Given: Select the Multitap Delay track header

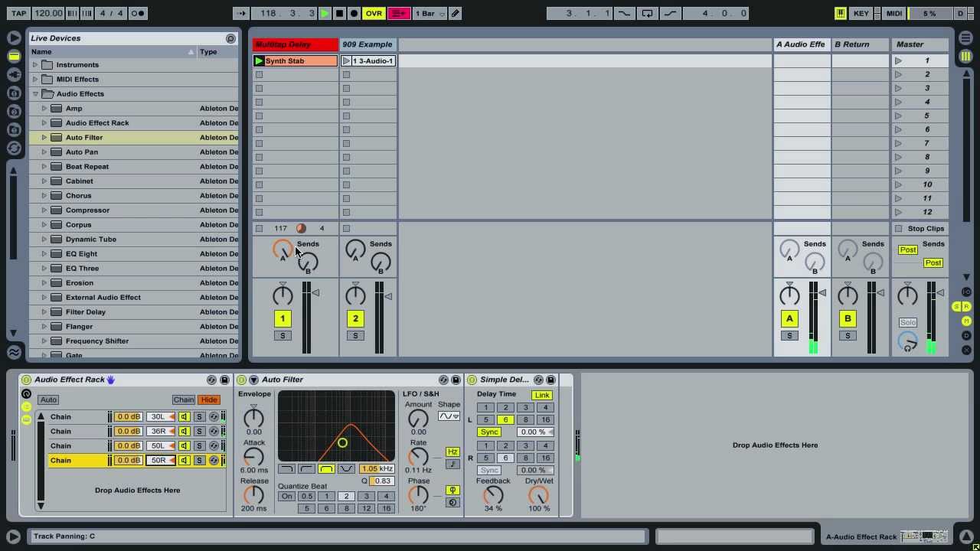Looking at the screenshot, I should point(295,44).
